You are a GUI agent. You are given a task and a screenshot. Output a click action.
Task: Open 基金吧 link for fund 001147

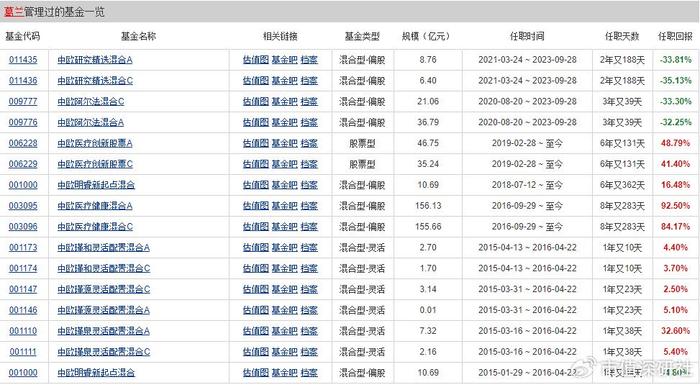click(284, 289)
